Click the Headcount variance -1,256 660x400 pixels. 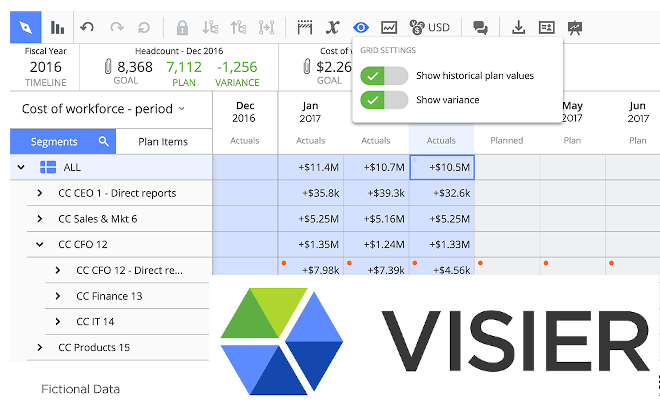pos(237,67)
